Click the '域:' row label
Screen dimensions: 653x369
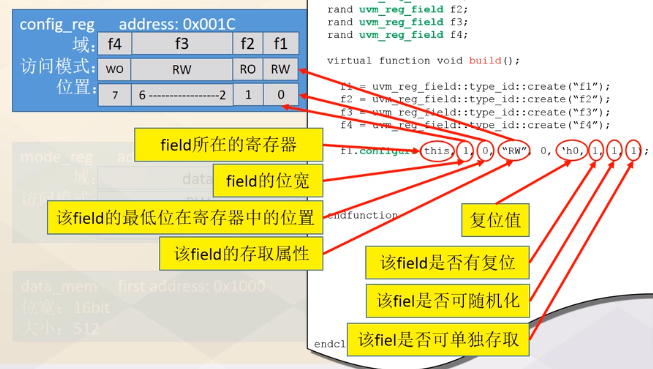[84, 45]
